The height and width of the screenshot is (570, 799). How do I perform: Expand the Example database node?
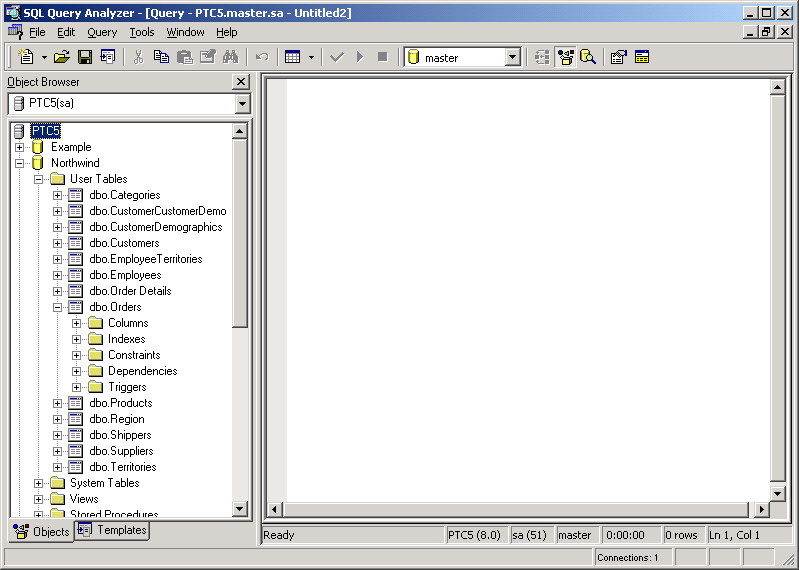click(x=20, y=147)
